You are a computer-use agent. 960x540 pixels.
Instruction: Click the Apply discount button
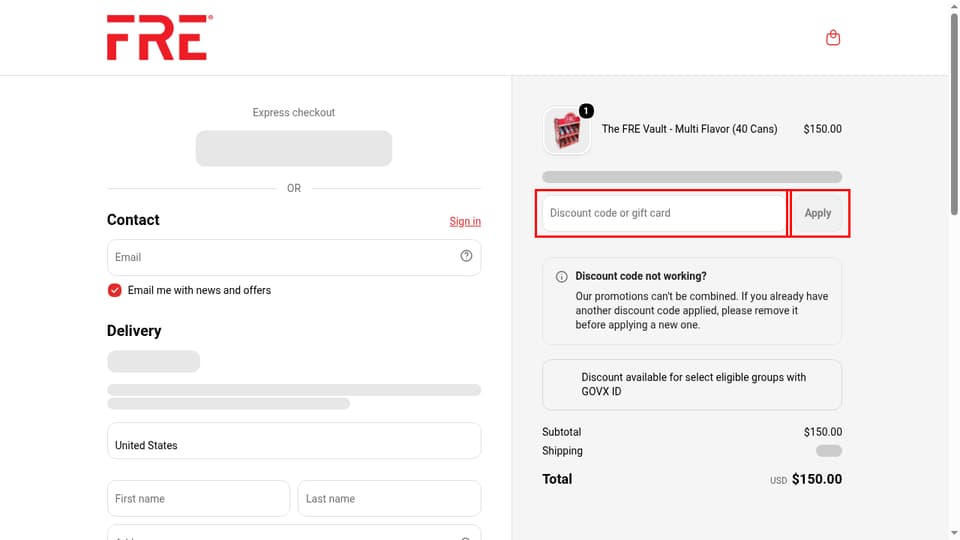click(x=817, y=213)
